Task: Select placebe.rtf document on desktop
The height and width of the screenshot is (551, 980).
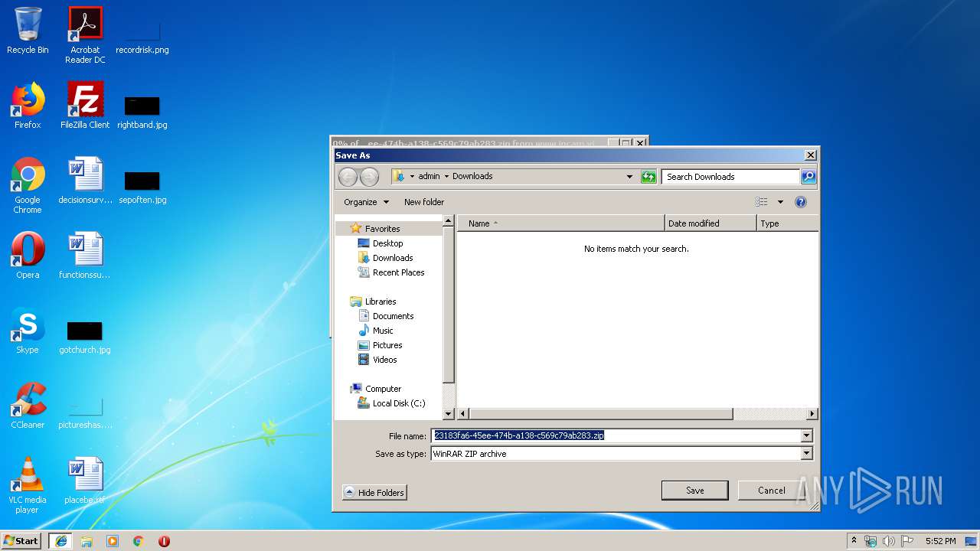Action: (85, 481)
